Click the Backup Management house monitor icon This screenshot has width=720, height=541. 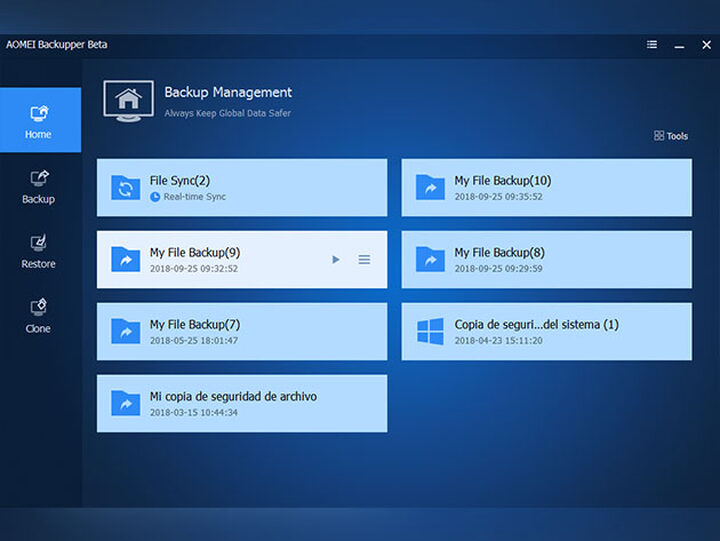[x=128, y=101]
